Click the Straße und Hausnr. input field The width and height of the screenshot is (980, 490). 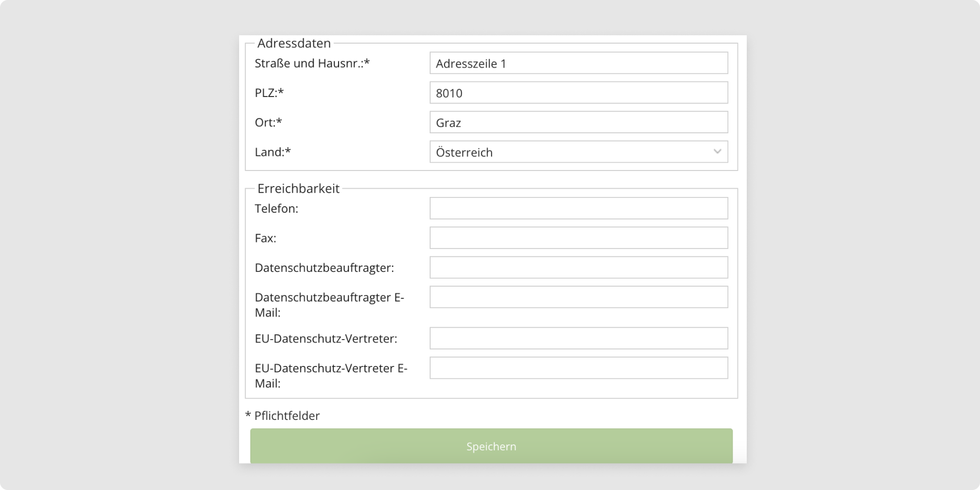pyautogui.click(x=578, y=63)
